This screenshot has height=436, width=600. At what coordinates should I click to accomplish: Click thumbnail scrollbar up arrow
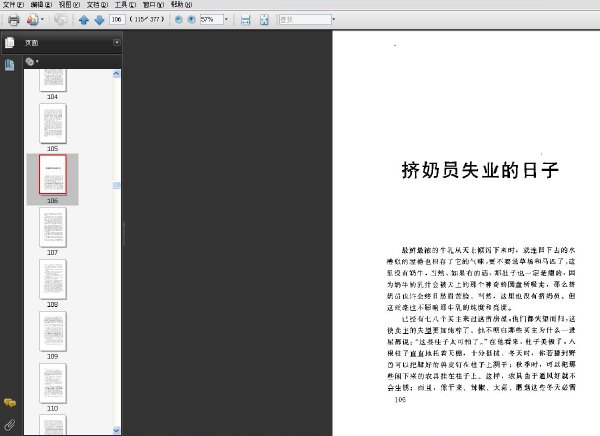[x=117, y=74]
